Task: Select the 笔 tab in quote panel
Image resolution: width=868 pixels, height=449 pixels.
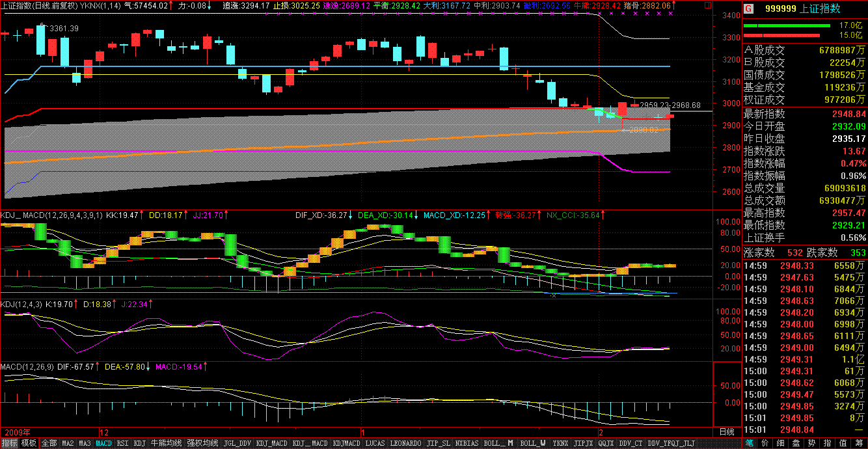Action: coord(750,443)
